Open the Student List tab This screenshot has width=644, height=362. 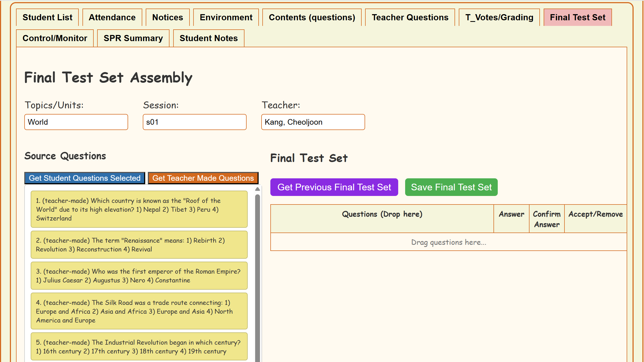pyautogui.click(x=47, y=17)
